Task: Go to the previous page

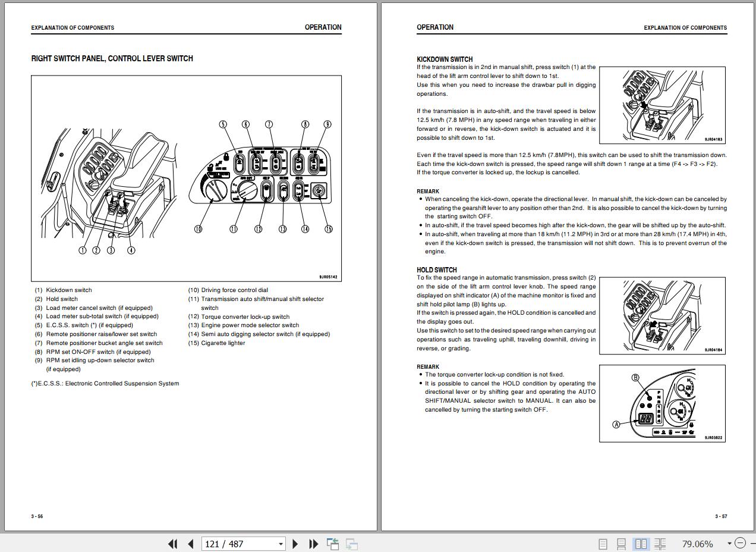Action: (x=191, y=544)
